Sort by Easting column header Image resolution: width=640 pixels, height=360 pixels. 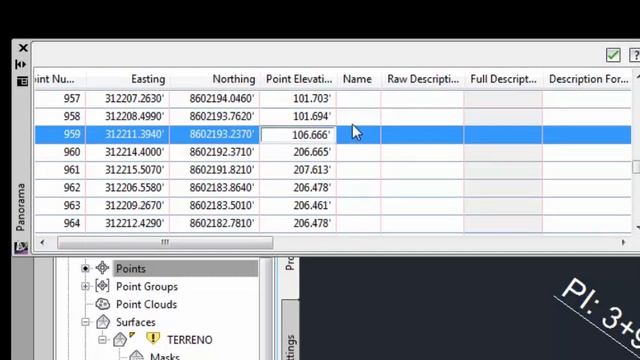coord(128,79)
